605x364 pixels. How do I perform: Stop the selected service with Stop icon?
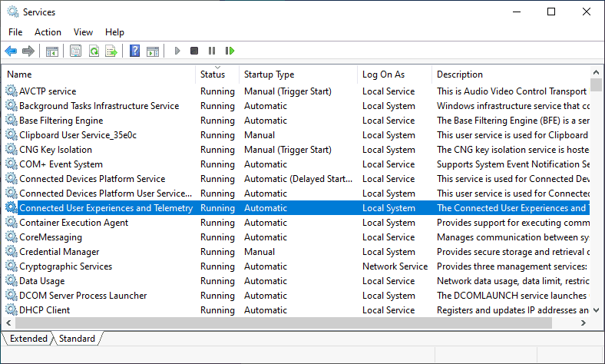(194, 51)
